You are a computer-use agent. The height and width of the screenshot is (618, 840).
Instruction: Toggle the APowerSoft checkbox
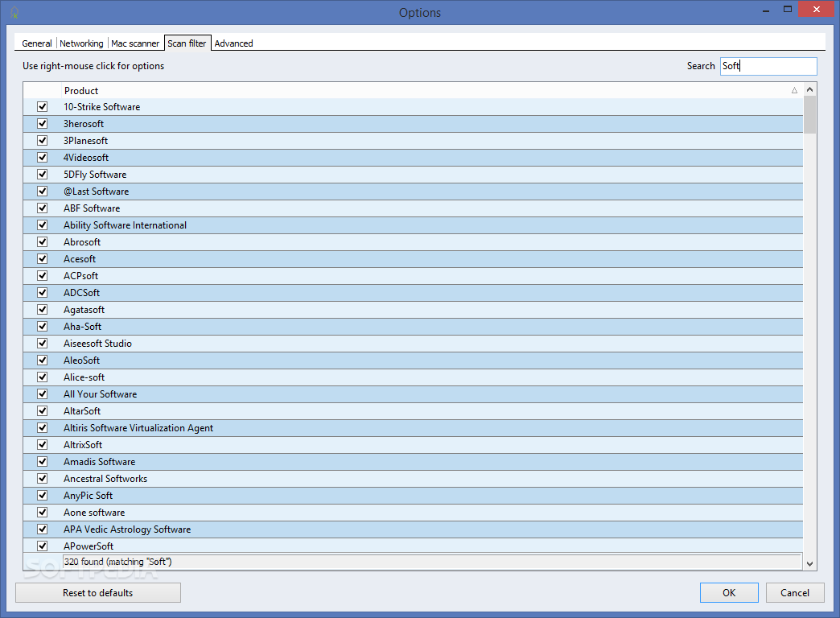43,546
